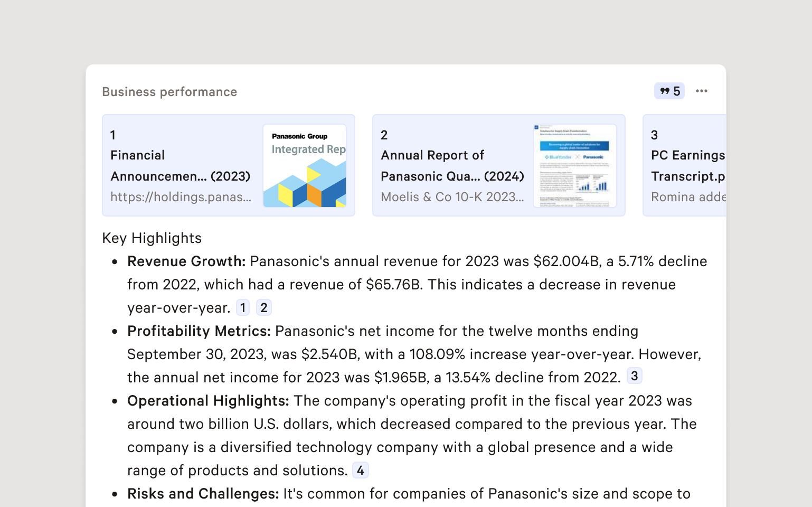
Task: Click citation 2 after Revenue Growth paragraph
Action: coord(264,307)
